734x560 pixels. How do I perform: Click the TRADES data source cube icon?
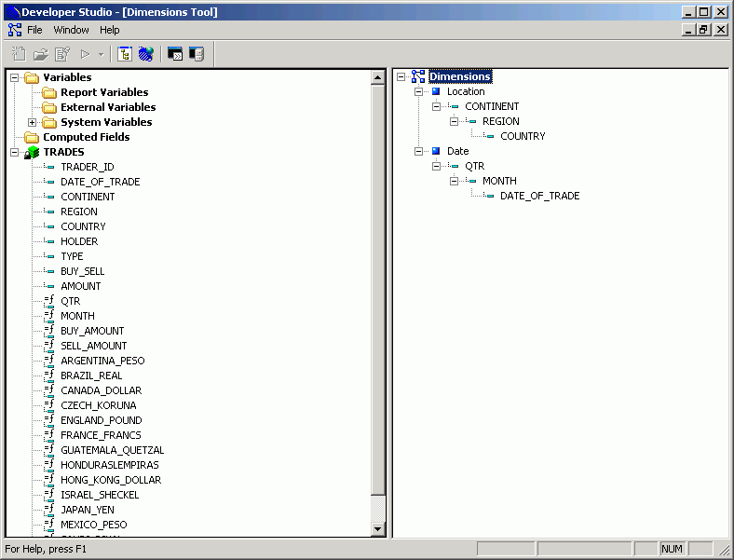pos(32,152)
